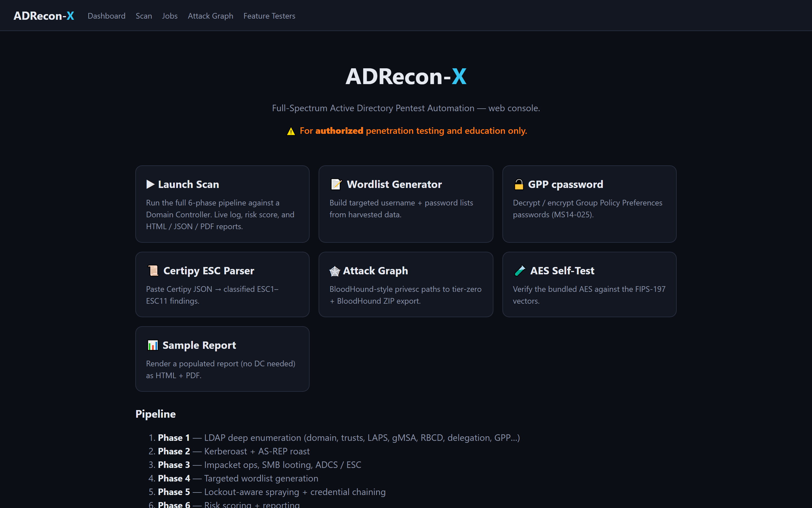Click the bar chart icon on Sample Report

(x=153, y=345)
